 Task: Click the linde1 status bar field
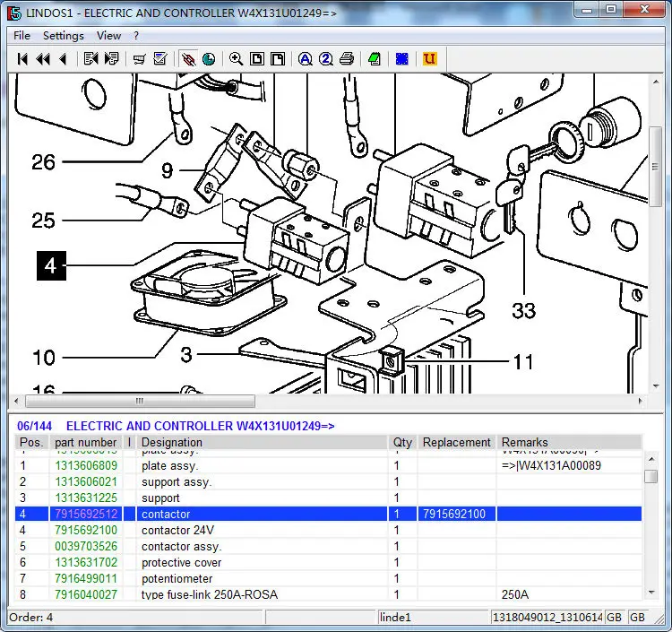click(433, 618)
